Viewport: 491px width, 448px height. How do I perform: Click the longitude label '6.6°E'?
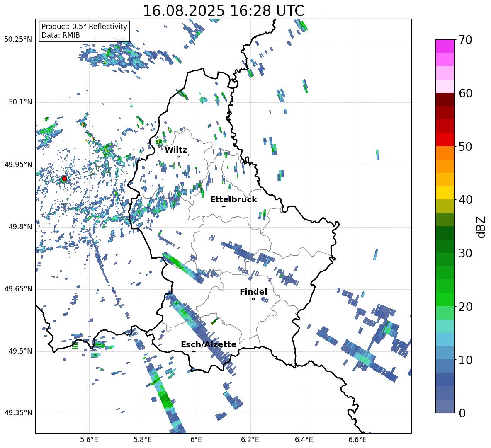(x=357, y=440)
